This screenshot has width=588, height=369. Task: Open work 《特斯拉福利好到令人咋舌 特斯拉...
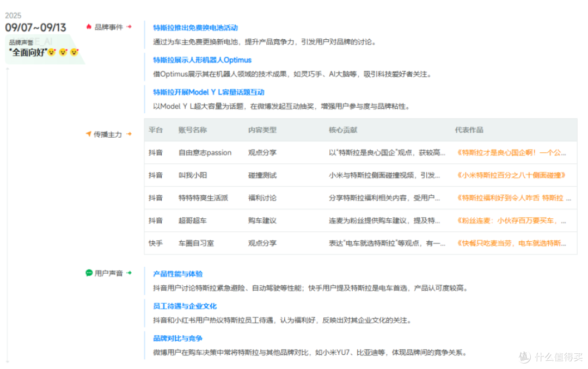(513, 198)
